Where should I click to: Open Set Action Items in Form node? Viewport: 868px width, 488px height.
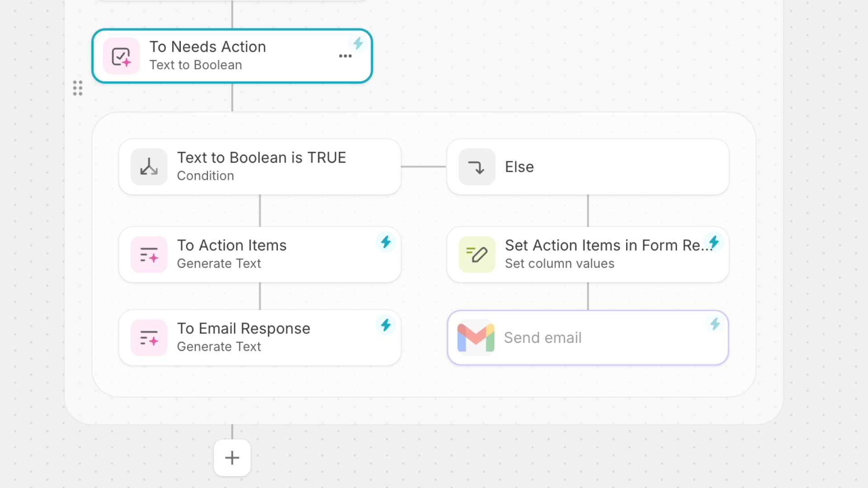[588, 254]
